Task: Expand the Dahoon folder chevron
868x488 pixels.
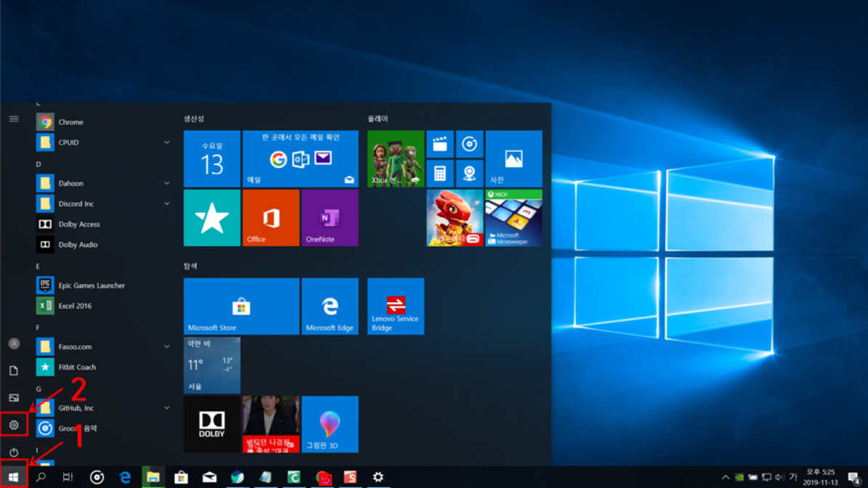Action: 166,183
